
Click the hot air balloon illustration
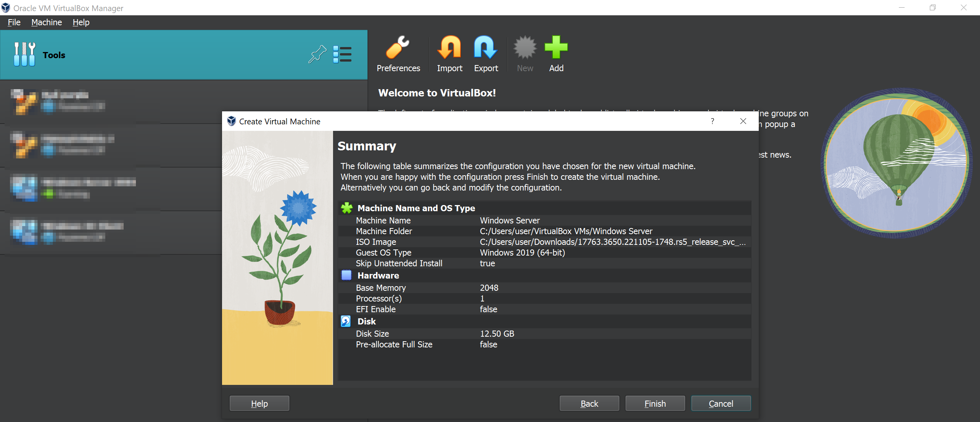pyautogui.click(x=896, y=163)
